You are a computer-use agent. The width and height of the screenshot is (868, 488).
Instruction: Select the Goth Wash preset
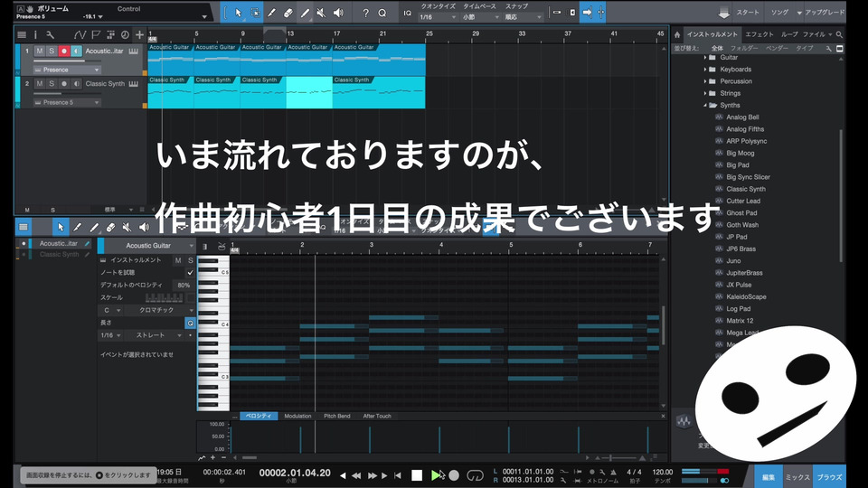click(x=742, y=225)
